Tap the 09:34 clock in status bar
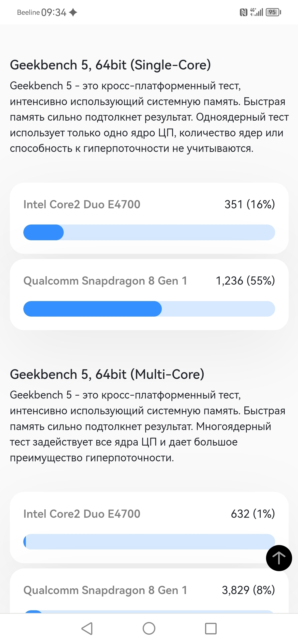 point(54,12)
